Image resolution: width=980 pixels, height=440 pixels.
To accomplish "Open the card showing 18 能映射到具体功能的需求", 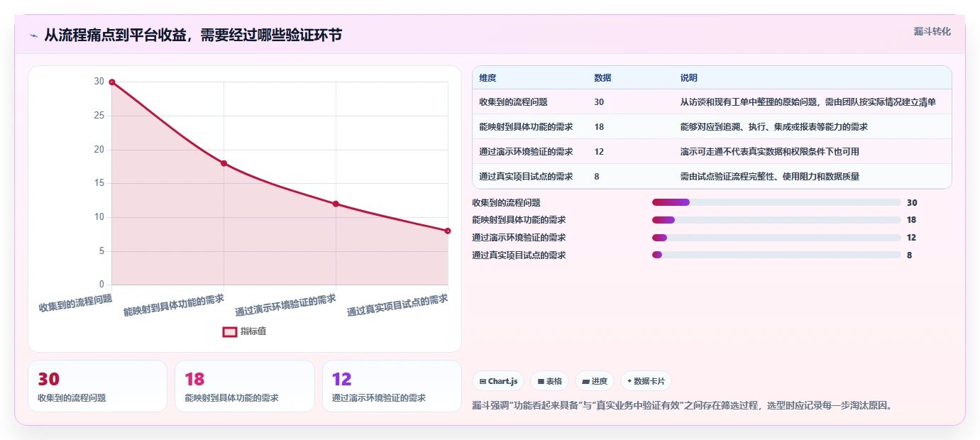I will (244, 386).
